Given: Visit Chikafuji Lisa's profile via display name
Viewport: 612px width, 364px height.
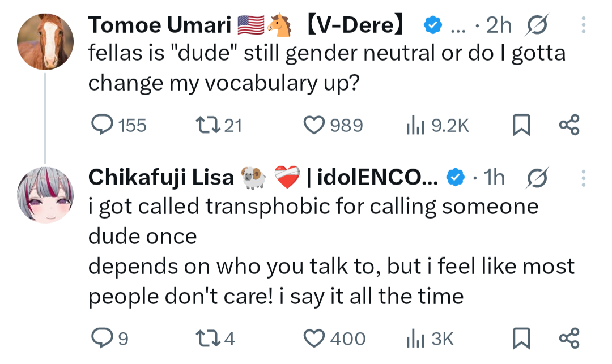Looking at the screenshot, I should coord(161,178).
